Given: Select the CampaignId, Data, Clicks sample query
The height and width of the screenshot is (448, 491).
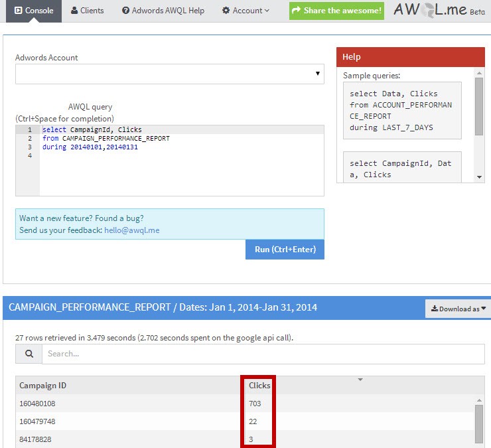Looking at the screenshot, I should [402, 167].
